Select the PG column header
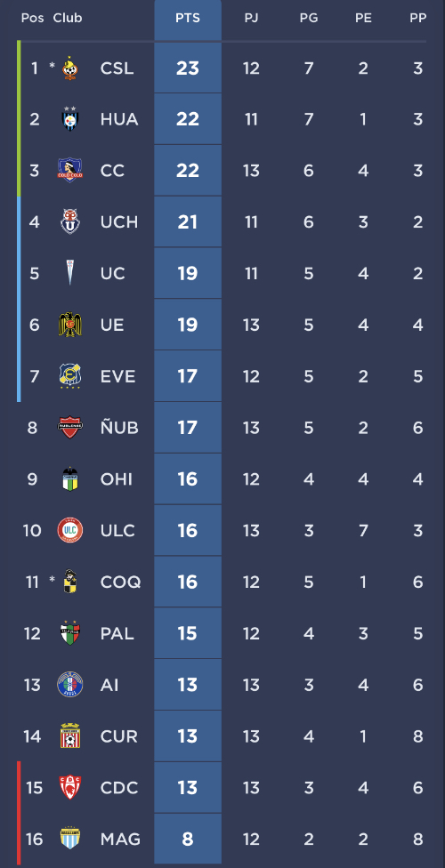The height and width of the screenshot is (868, 445). tap(309, 19)
